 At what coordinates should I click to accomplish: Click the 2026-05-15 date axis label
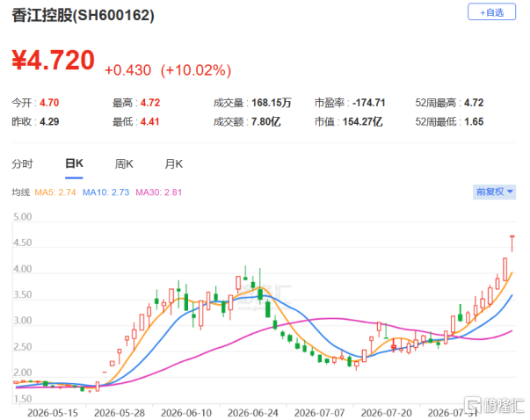[53, 413]
